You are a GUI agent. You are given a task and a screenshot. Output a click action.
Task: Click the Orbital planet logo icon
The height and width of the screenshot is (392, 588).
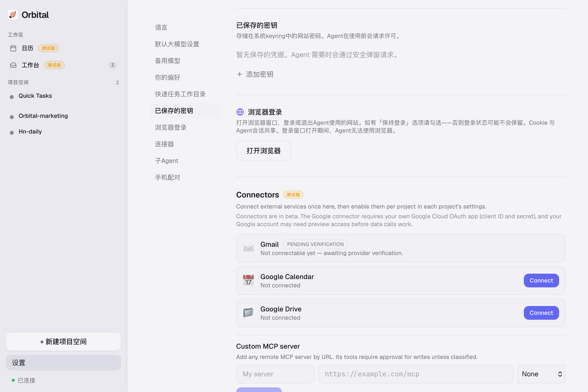pyautogui.click(x=13, y=15)
